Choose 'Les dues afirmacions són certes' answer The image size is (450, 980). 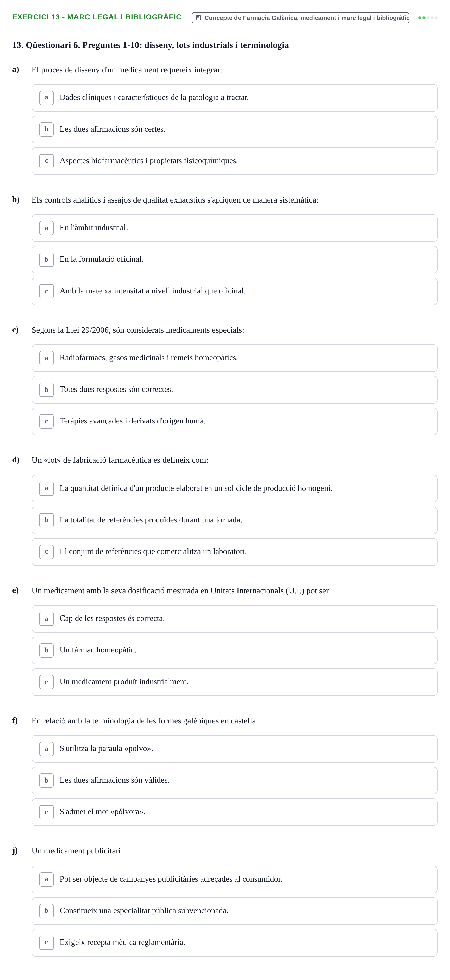(234, 129)
